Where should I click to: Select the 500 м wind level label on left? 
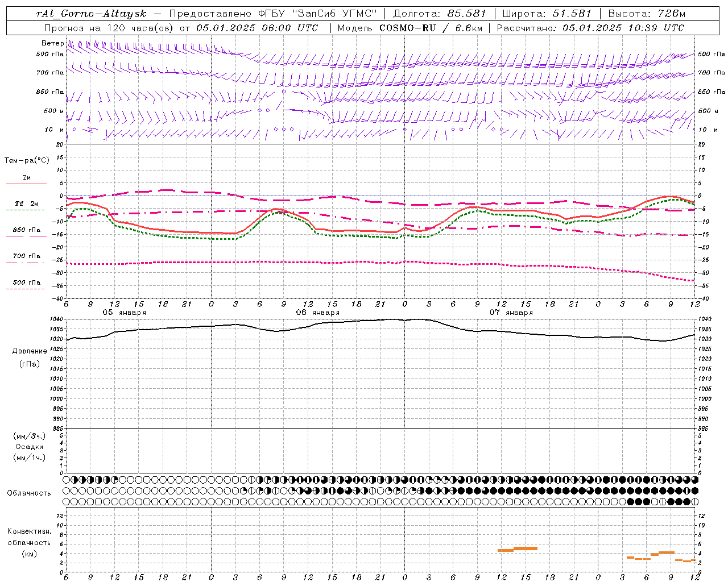pyautogui.click(x=55, y=111)
